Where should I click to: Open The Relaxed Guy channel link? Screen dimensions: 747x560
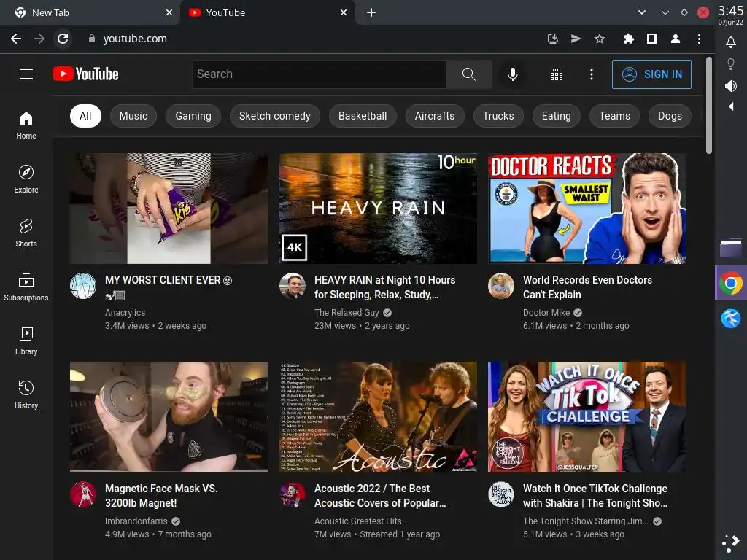(347, 312)
